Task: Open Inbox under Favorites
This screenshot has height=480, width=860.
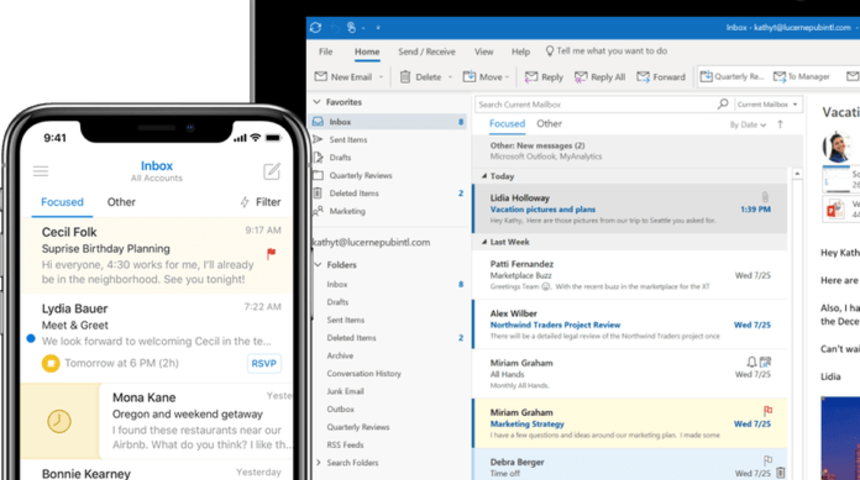Action: pos(388,122)
